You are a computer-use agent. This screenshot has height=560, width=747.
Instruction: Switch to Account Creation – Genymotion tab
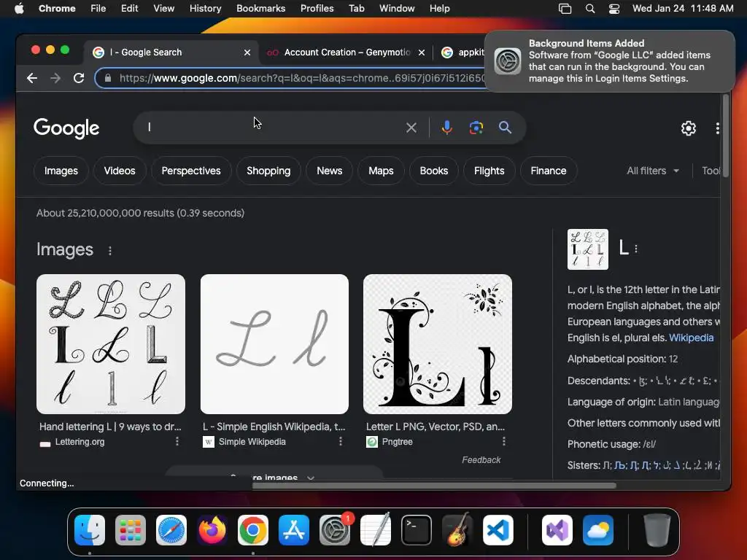click(x=347, y=52)
